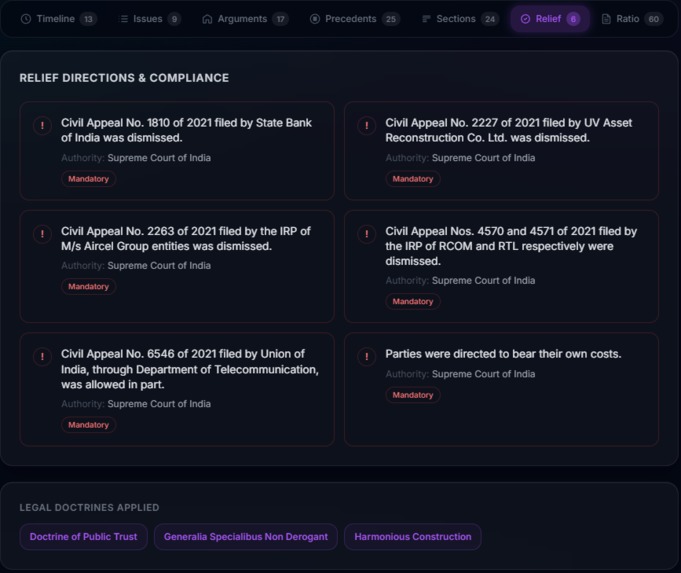Click 'Parties were directed to bear their own costs'
Image resolution: width=681 pixels, height=573 pixels.
[x=503, y=354]
